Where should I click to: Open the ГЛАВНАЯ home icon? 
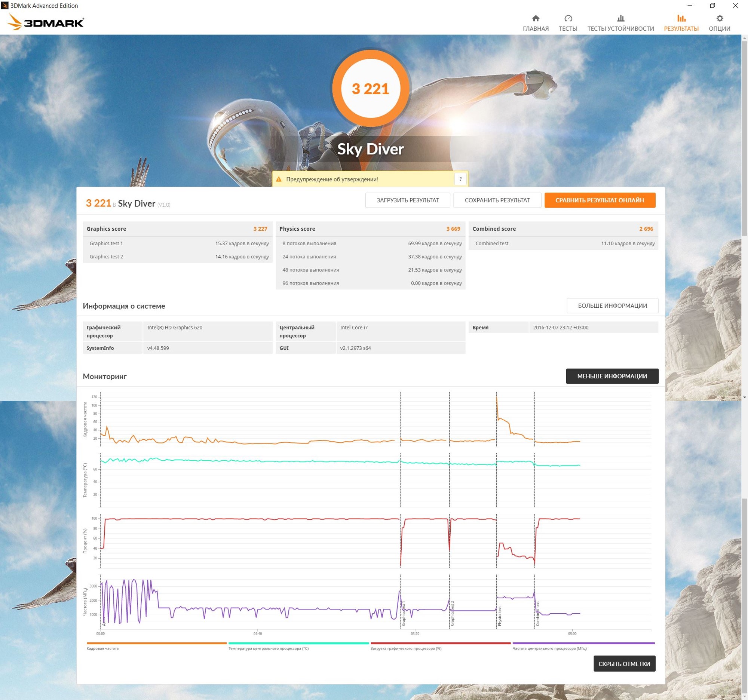pyautogui.click(x=536, y=18)
